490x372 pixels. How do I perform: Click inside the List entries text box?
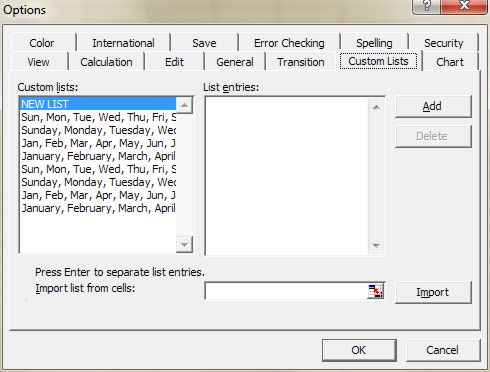tap(287, 176)
